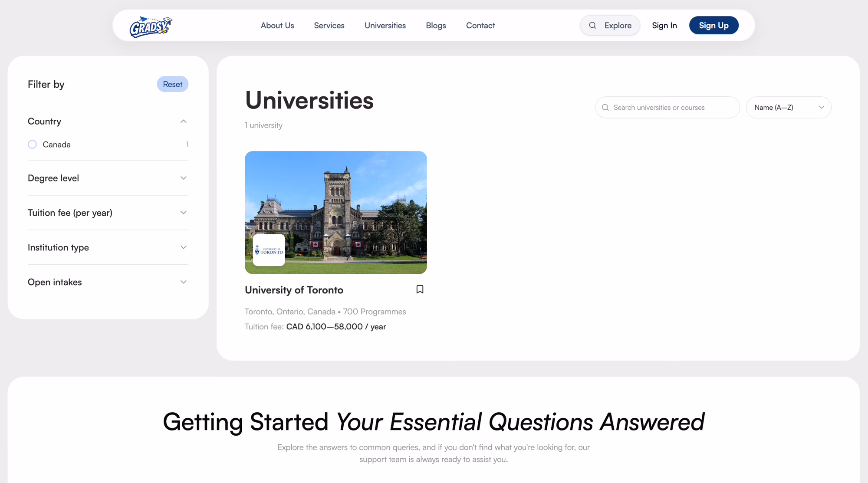This screenshot has height=483, width=868.
Task: Click the Explore search magnifier icon
Action: coord(592,26)
